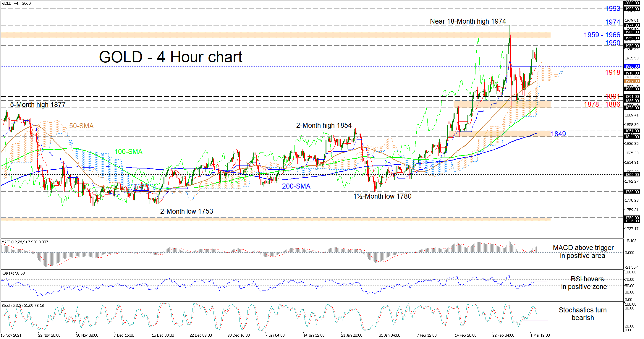Click the red 1918 support level label
Viewport: 644px width, 339px height.
pyautogui.click(x=612, y=72)
